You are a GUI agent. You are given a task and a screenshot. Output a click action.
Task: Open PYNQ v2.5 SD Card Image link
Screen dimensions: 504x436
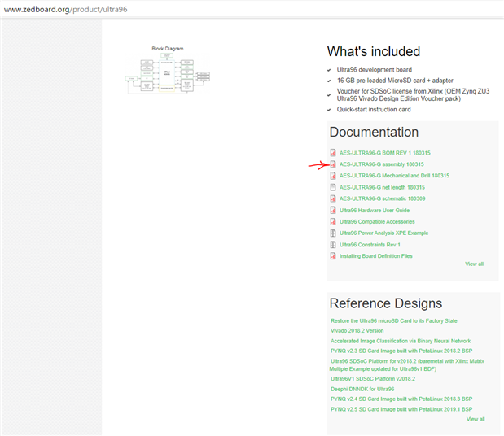(401, 409)
